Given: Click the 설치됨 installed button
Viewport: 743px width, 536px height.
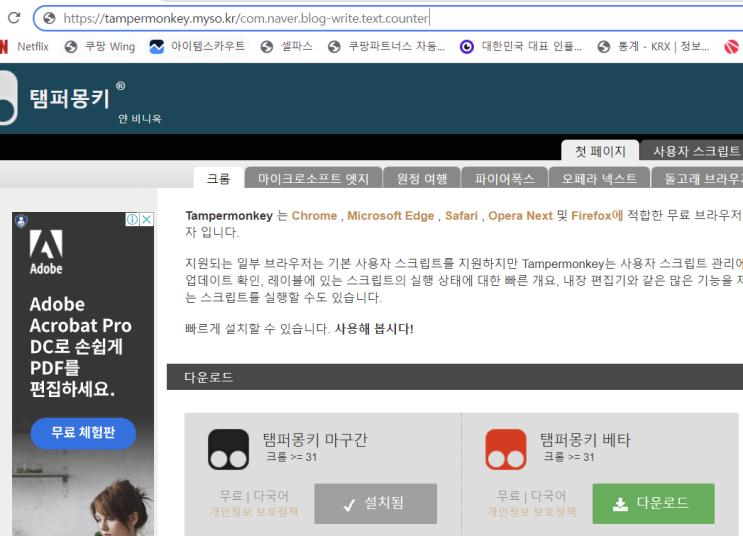Looking at the screenshot, I should coord(375,503).
